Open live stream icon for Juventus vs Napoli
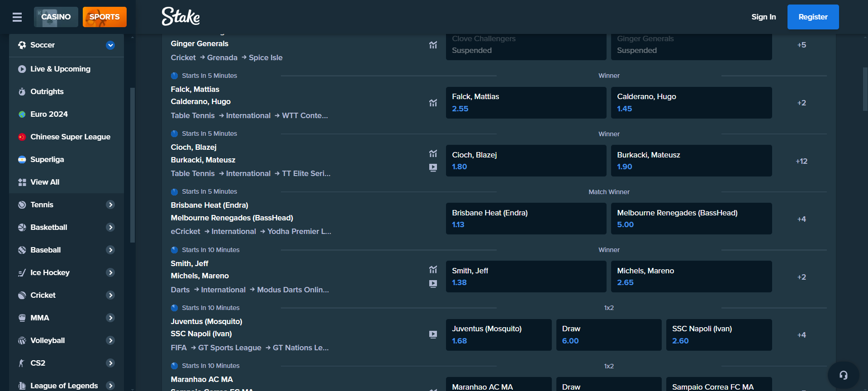Viewport: 868px width, 391px height. [x=433, y=334]
